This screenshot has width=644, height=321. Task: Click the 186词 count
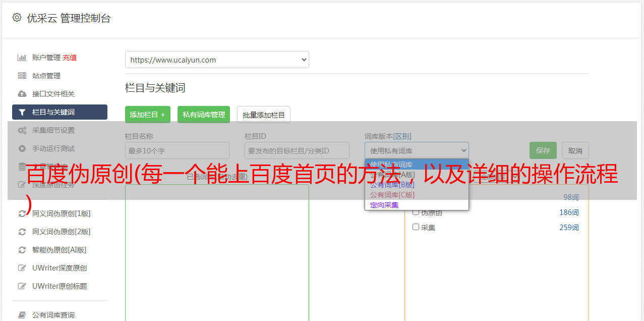tap(569, 212)
